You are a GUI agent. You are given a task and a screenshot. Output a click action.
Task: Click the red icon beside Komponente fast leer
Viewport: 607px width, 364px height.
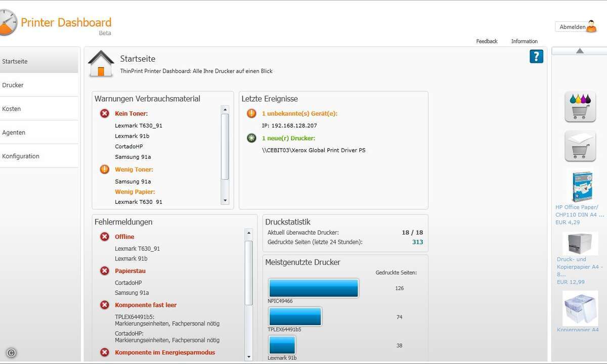(x=105, y=305)
